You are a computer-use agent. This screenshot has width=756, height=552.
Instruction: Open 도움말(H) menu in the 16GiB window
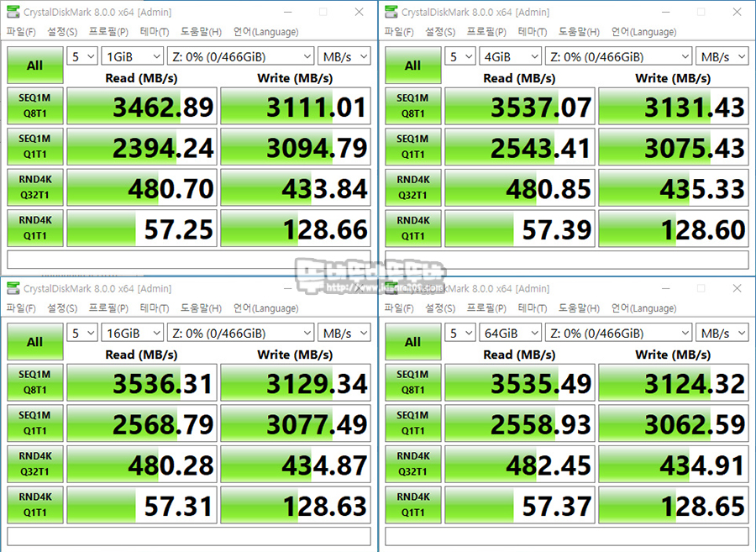pos(201,308)
